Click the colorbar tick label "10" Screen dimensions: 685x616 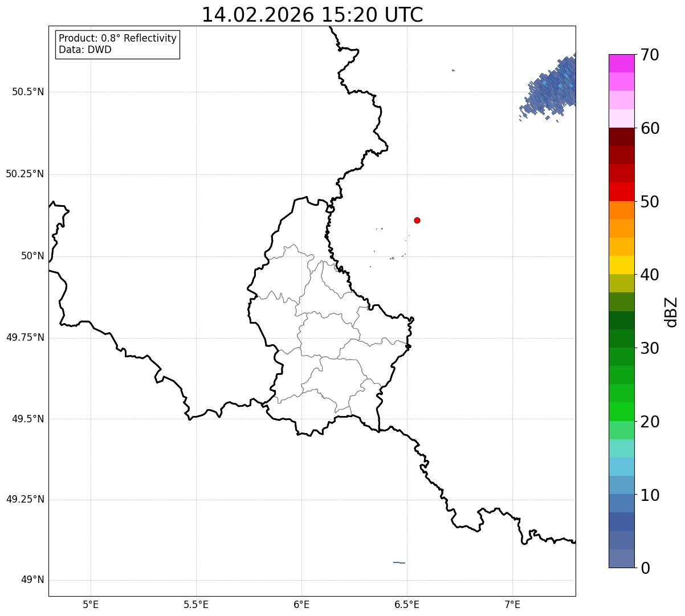650,496
